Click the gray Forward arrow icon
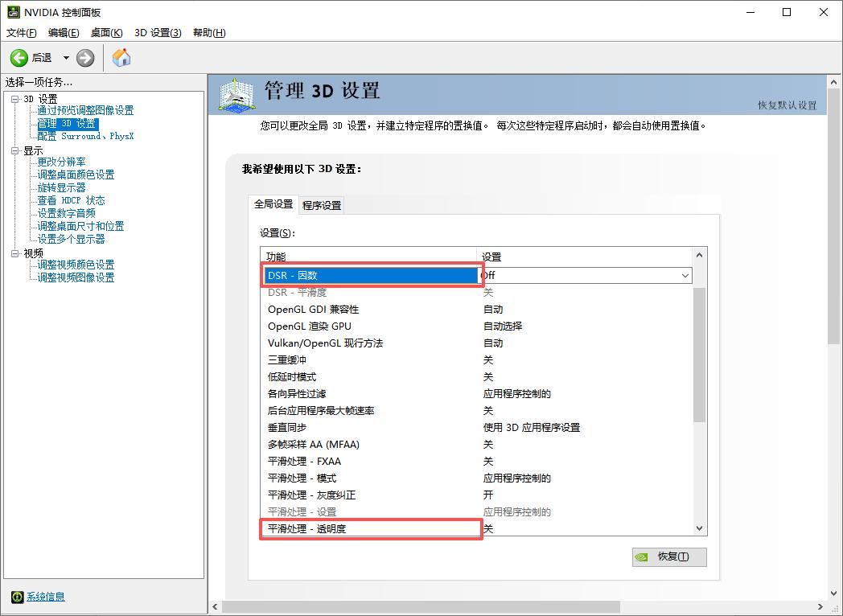The width and height of the screenshot is (843, 616). pos(85,58)
